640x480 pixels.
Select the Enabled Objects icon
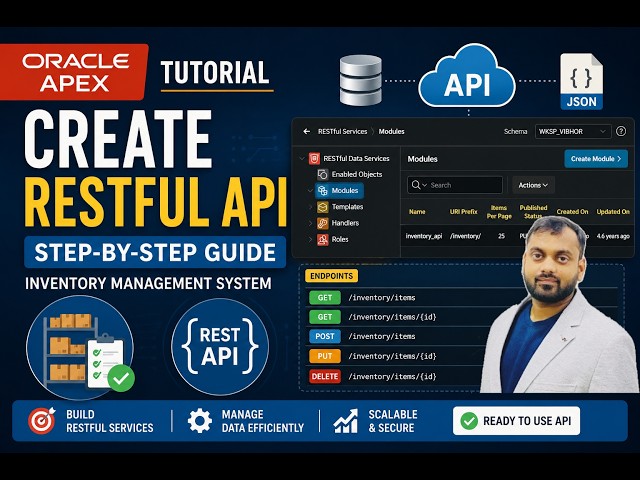(x=322, y=174)
